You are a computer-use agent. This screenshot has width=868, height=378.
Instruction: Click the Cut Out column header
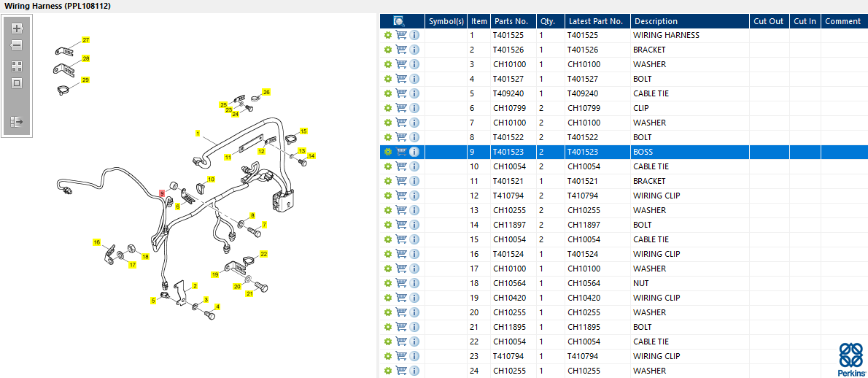(x=770, y=21)
